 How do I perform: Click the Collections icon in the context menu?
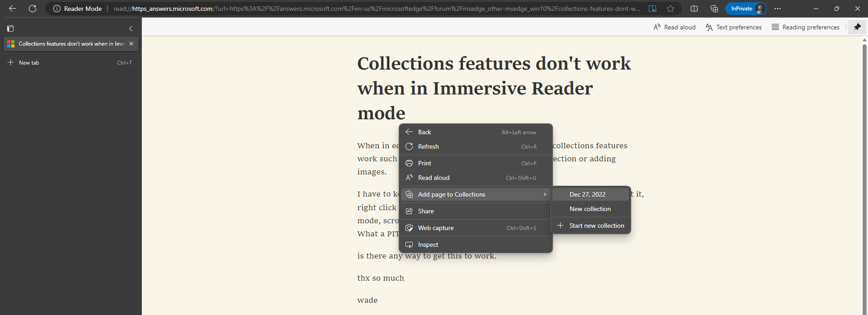click(409, 194)
